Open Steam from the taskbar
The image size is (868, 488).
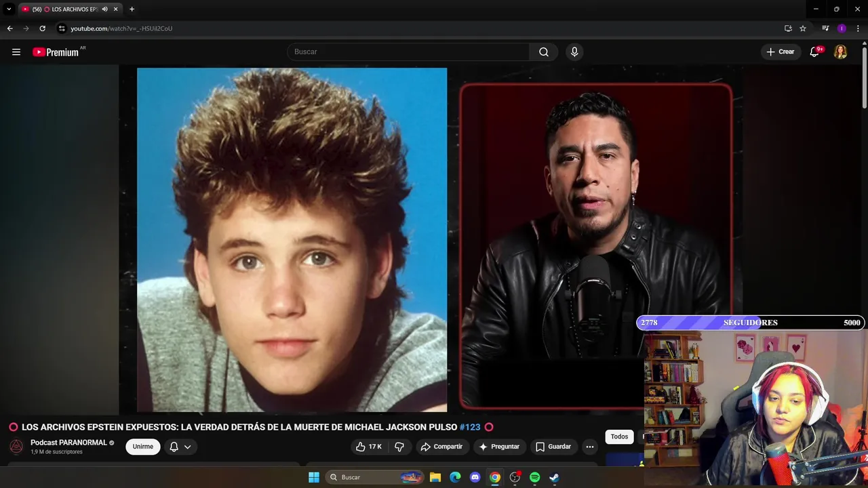tap(554, 477)
